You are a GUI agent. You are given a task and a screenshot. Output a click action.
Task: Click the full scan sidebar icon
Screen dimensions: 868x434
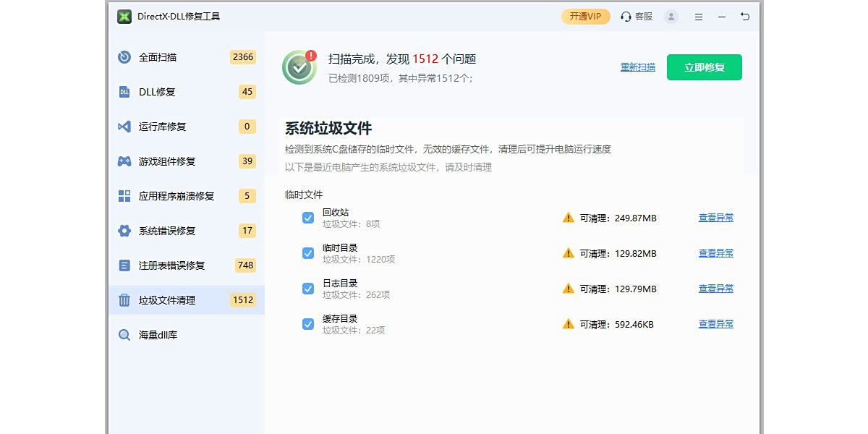click(x=124, y=57)
